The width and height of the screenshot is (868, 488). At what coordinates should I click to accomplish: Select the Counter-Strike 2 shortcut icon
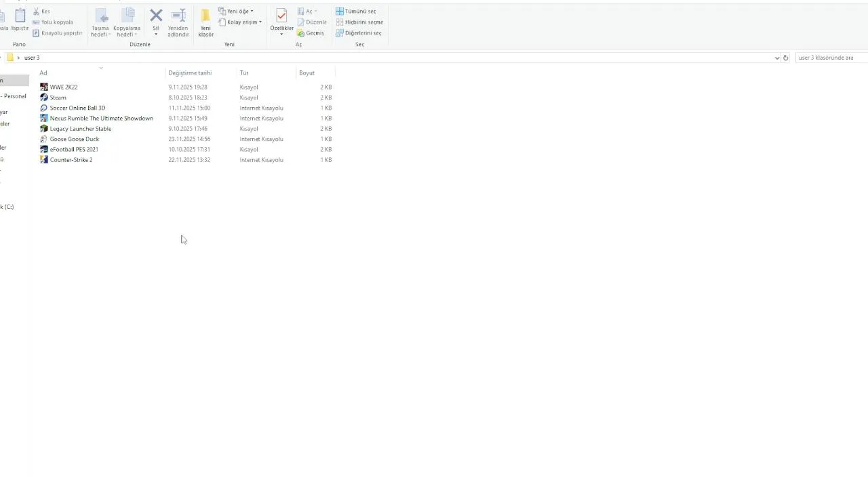click(44, 160)
